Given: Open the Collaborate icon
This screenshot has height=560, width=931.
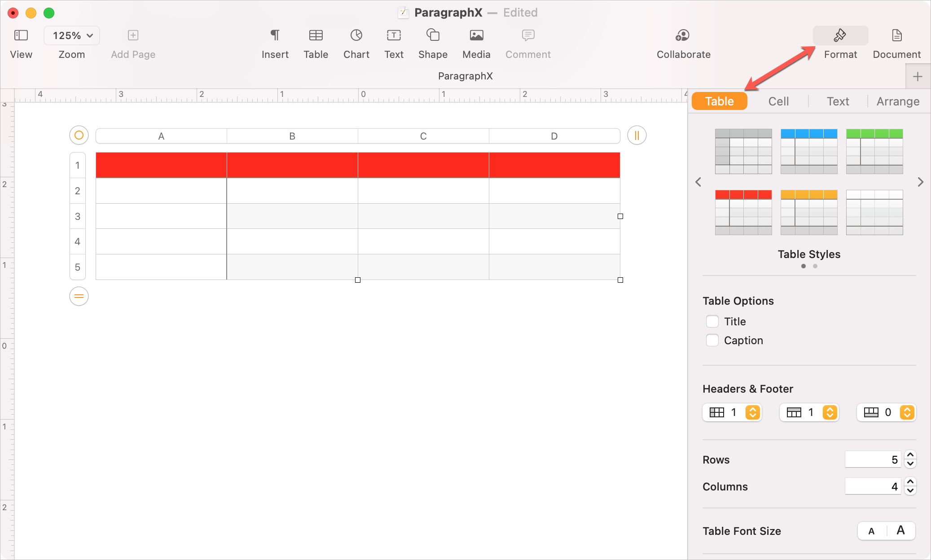Looking at the screenshot, I should (683, 35).
